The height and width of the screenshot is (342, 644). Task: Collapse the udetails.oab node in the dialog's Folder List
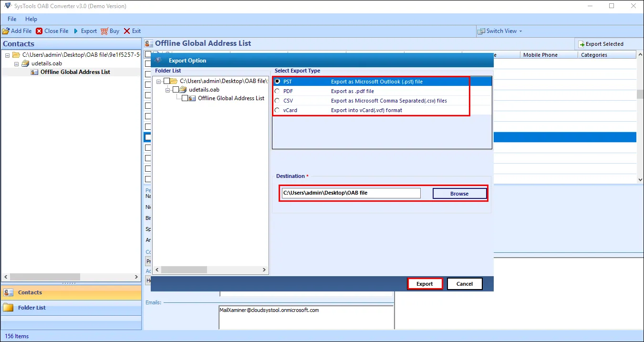click(168, 90)
